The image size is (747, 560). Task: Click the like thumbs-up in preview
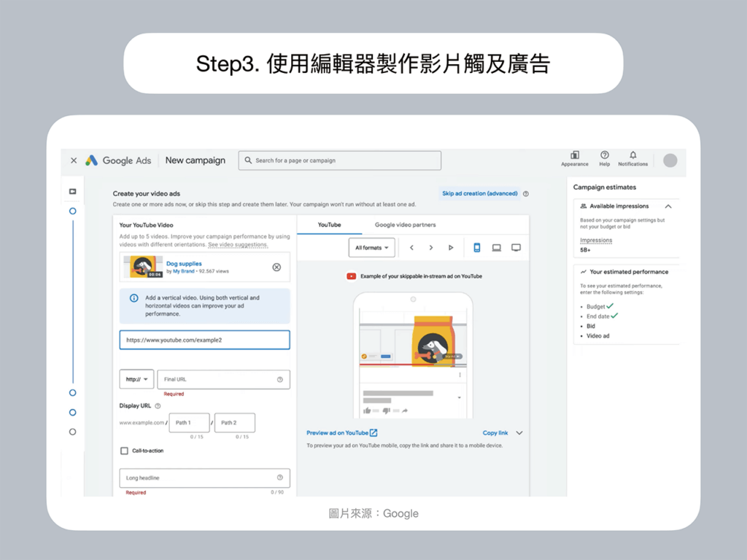[x=367, y=411]
